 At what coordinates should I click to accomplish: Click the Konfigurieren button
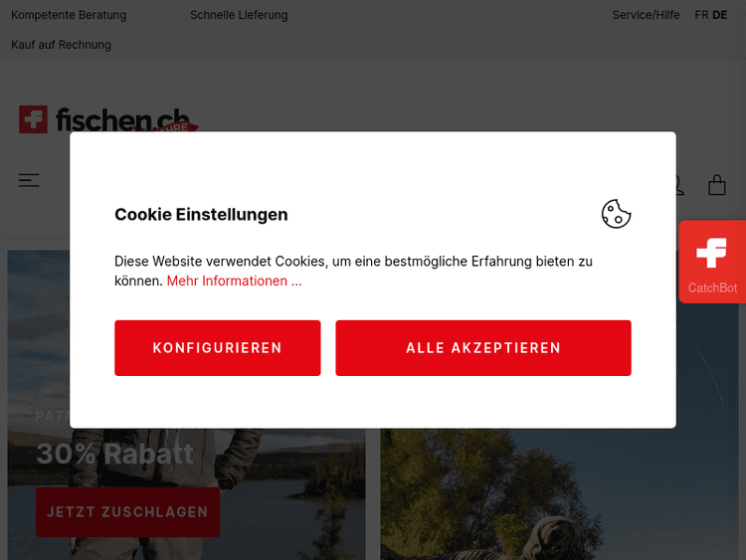(x=218, y=348)
